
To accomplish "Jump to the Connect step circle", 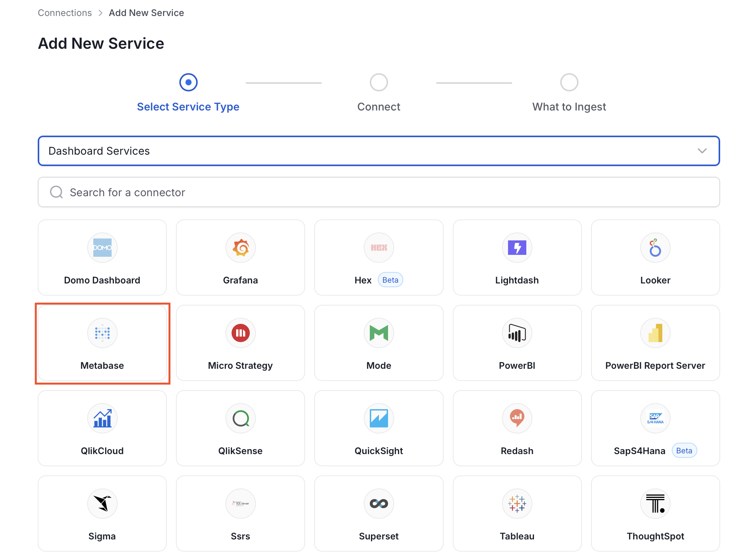I will click(x=379, y=82).
